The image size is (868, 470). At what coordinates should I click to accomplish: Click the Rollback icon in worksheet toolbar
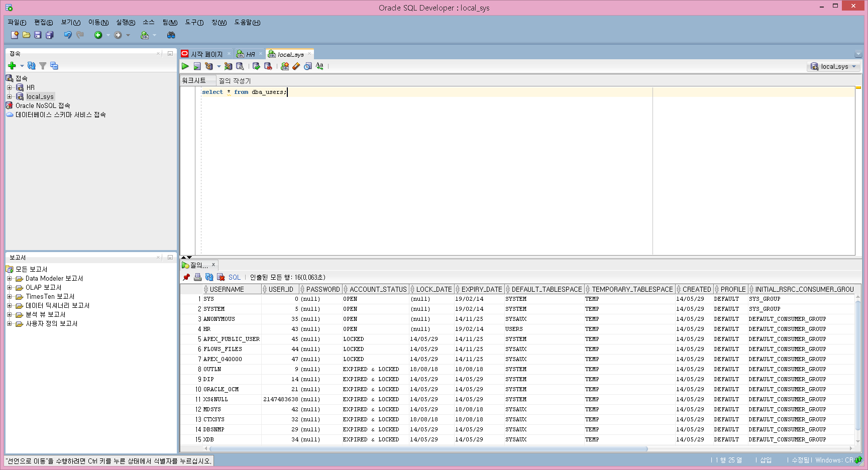point(268,66)
